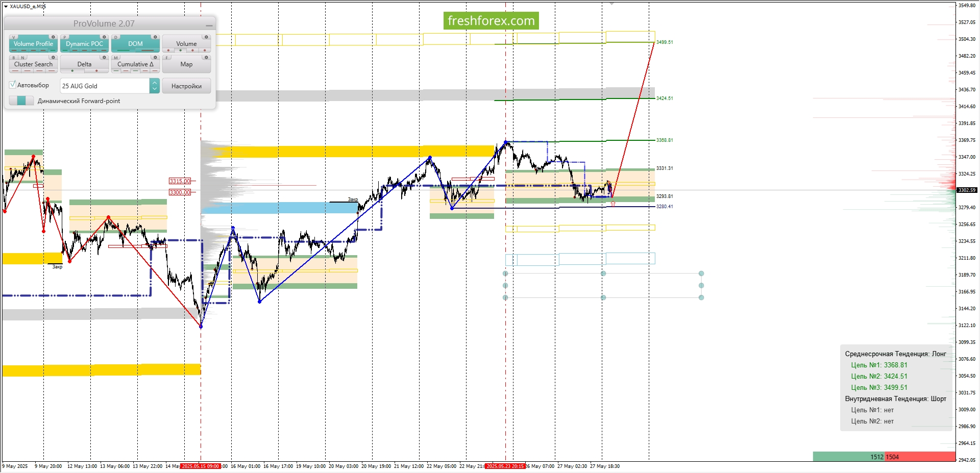Image resolution: width=980 pixels, height=473 pixels.
Task: Open DOM gear settings icon
Action: click(155, 37)
